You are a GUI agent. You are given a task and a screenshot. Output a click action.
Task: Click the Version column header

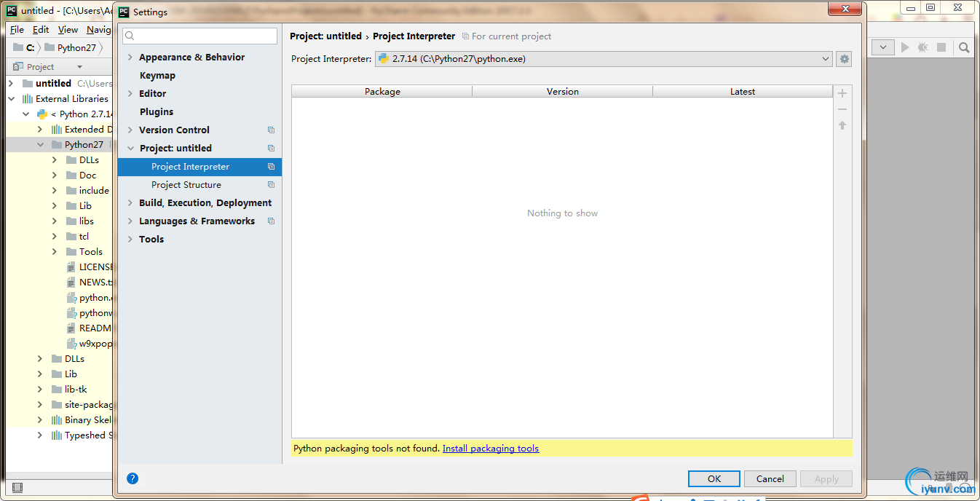tap(563, 92)
